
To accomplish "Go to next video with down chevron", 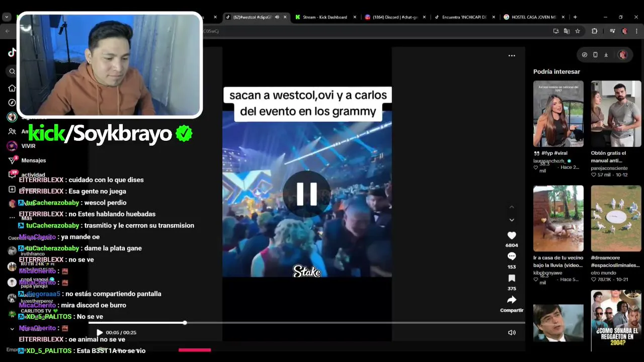I will point(512,220).
